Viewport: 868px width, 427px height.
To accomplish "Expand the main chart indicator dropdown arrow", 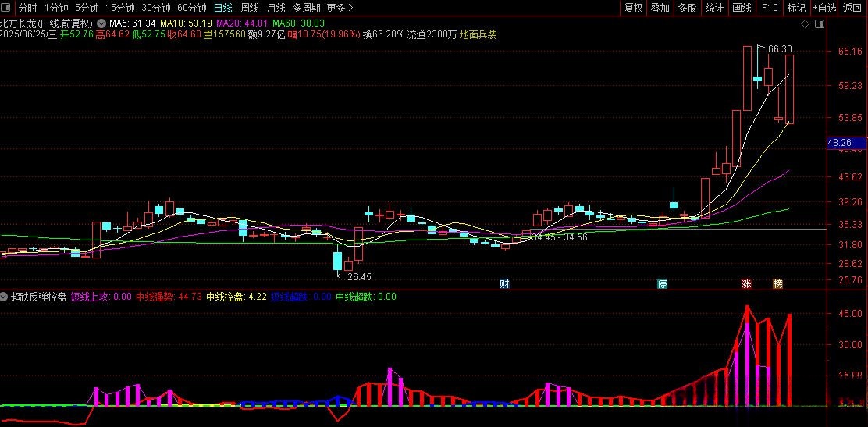I will point(101,23).
